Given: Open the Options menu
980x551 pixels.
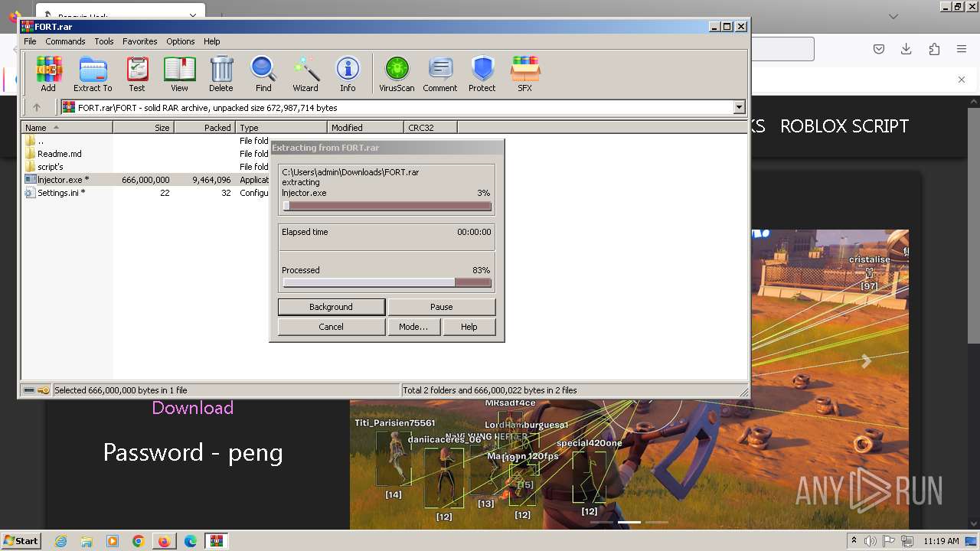Looking at the screenshot, I should 181,41.
